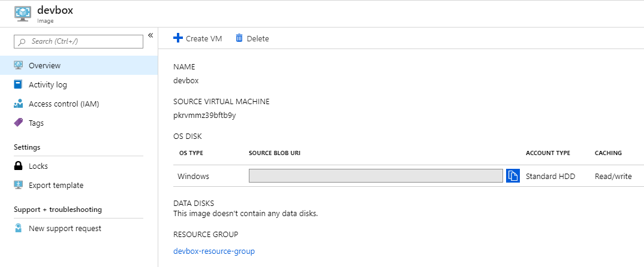
Task: Click the OS DISK section label
Action: (x=188, y=136)
